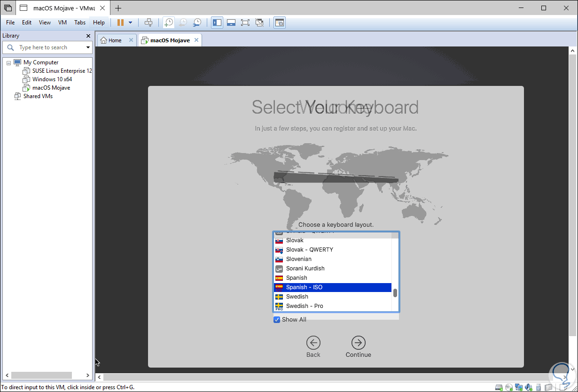Viewport: 578px width, 392px height.
Task: Close the macOS Mojave window tab in title bar
Action: [103, 8]
